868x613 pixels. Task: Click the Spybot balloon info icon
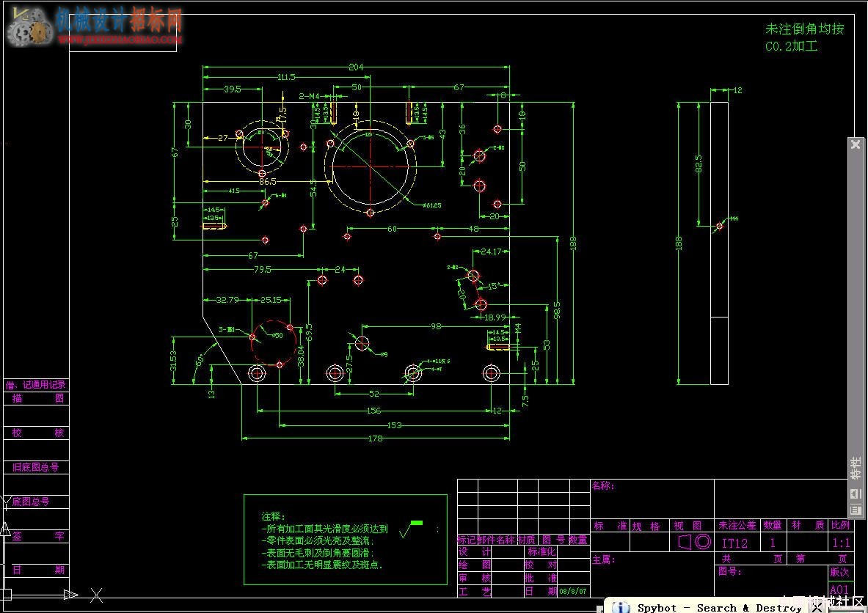coord(621,607)
